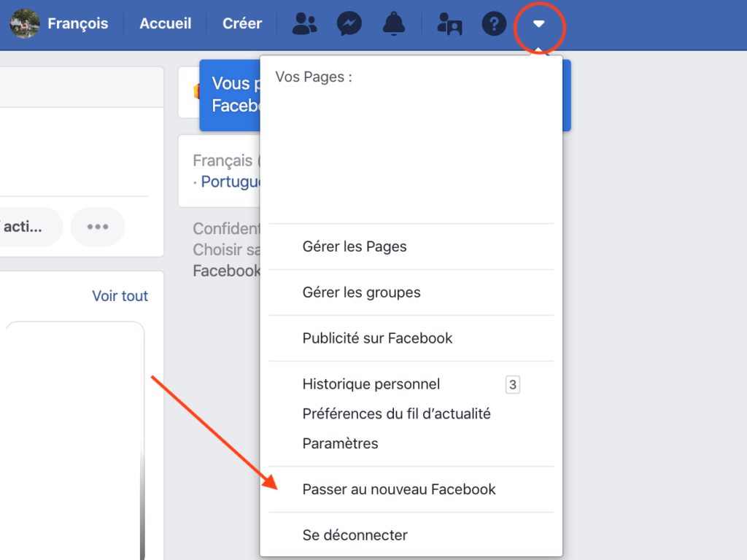The image size is (747, 560).
Task: Open Paramètres from the menu
Action: click(x=340, y=443)
